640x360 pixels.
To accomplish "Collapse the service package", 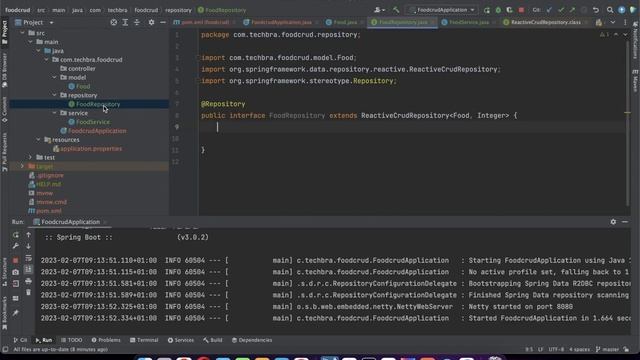I will click(55, 113).
